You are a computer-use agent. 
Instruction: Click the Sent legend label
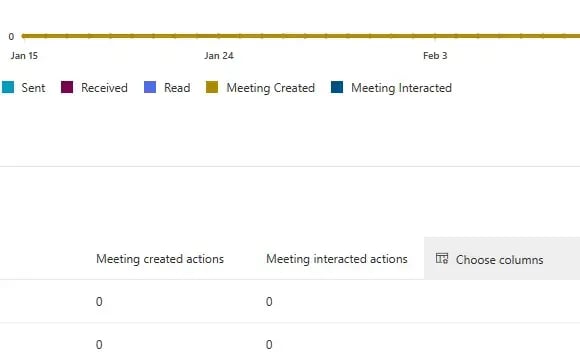(x=33, y=88)
